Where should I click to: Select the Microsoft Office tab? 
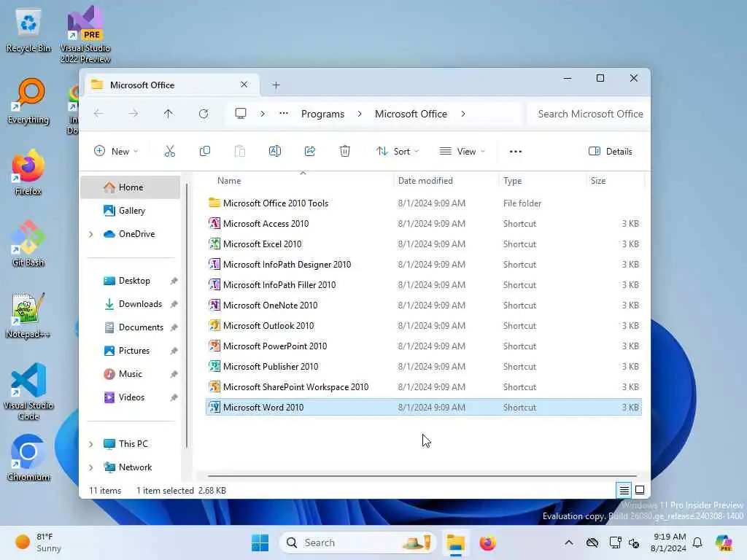(171, 85)
